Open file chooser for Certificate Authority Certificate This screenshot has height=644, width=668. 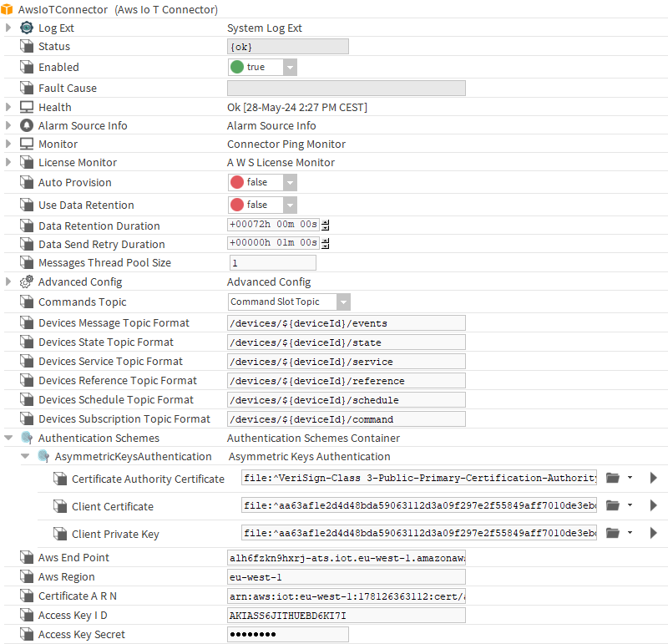613,478
